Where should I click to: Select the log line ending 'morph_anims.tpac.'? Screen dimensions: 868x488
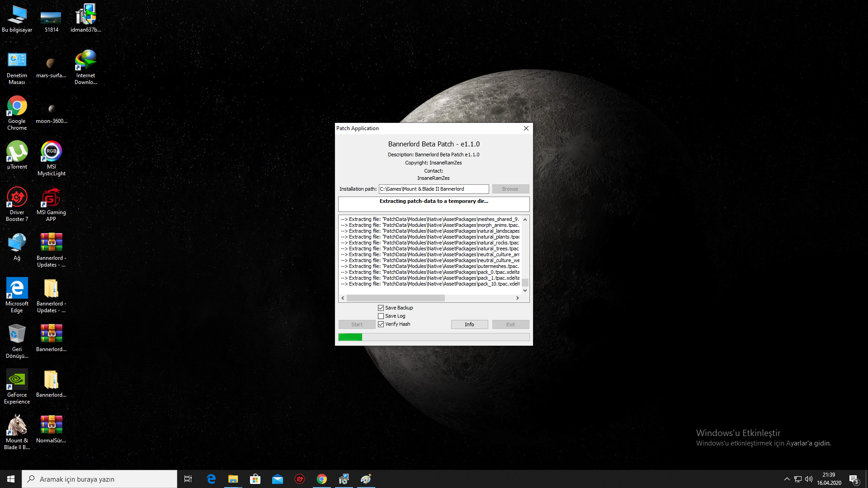[x=430, y=225]
